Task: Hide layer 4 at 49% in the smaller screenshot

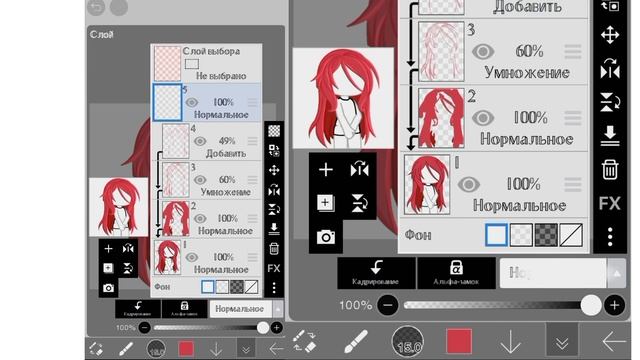Action: pos(200,141)
